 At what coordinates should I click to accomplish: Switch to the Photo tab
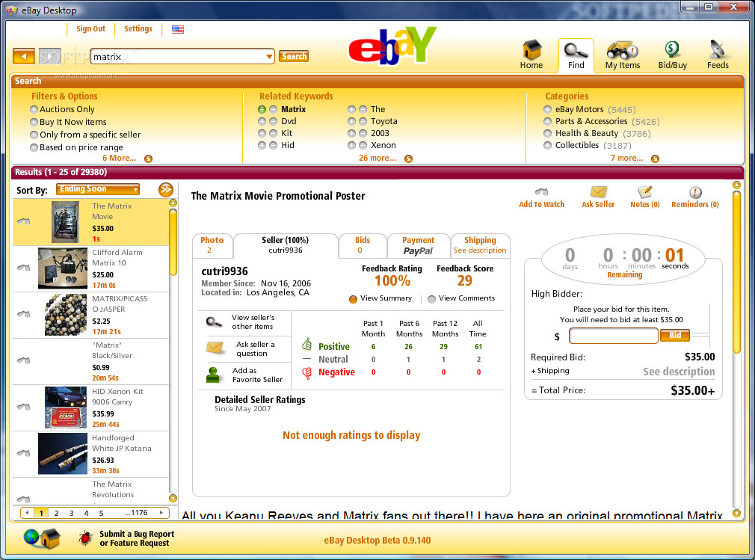click(212, 245)
